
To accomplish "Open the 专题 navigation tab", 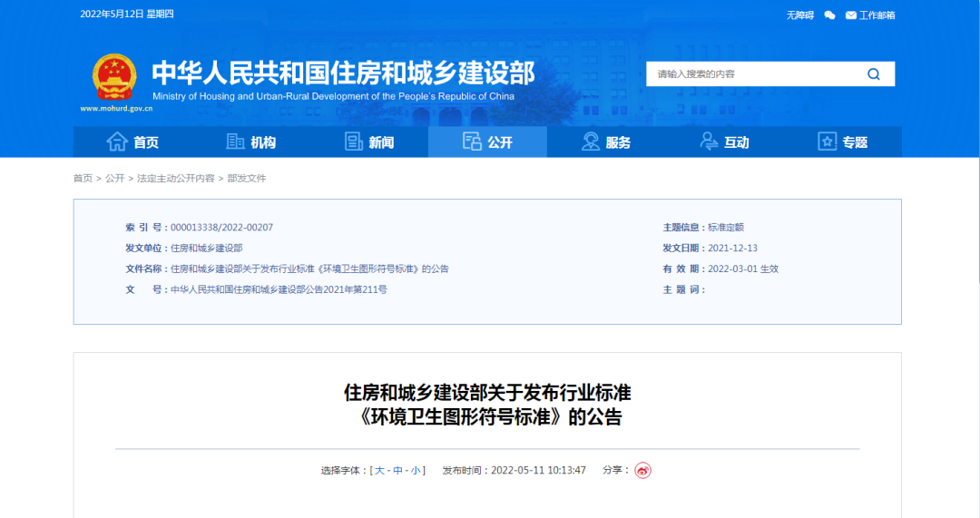I will [x=842, y=142].
